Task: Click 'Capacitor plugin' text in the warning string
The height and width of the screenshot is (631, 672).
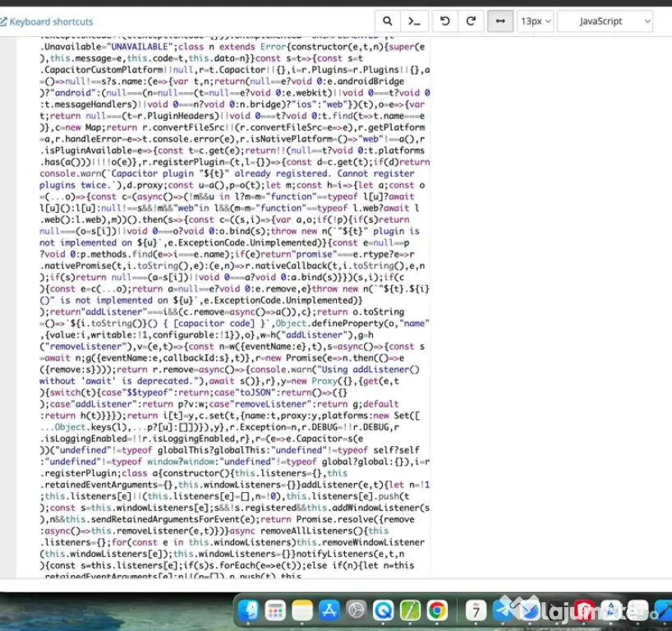Action: (x=153, y=173)
